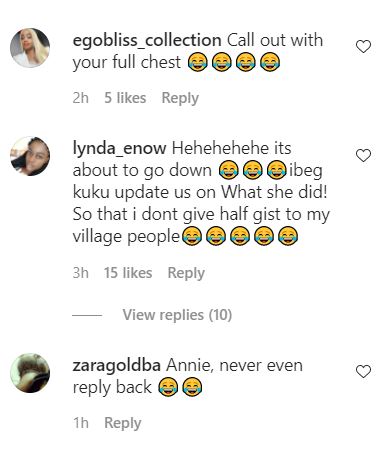The width and height of the screenshot is (389, 459).
Task: Expand View replies (10) under lynda_enow
Action: point(177,315)
